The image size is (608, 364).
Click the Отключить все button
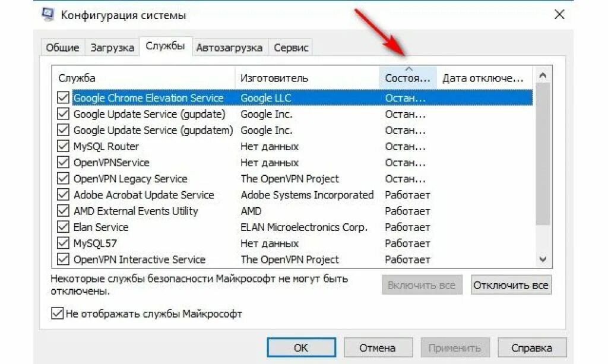[x=511, y=285]
